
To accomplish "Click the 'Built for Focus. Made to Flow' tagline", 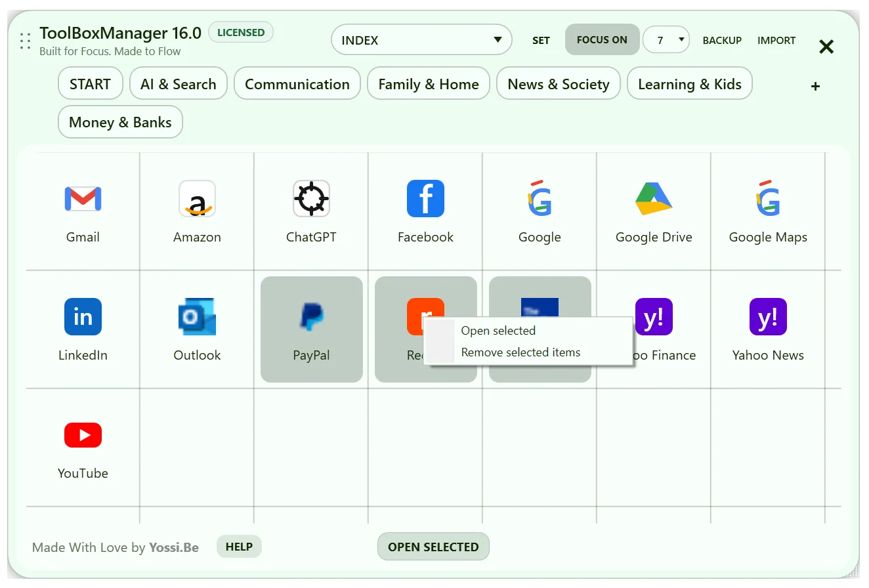I will point(110,51).
